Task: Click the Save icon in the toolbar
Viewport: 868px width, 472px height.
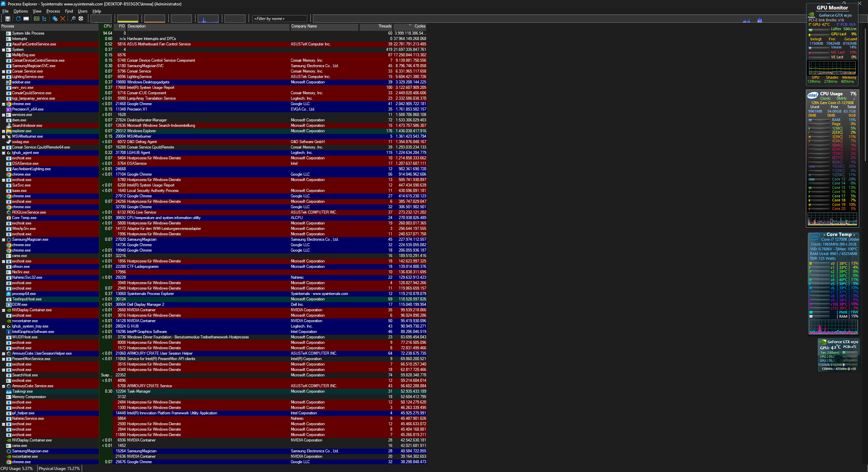Action: [8, 19]
